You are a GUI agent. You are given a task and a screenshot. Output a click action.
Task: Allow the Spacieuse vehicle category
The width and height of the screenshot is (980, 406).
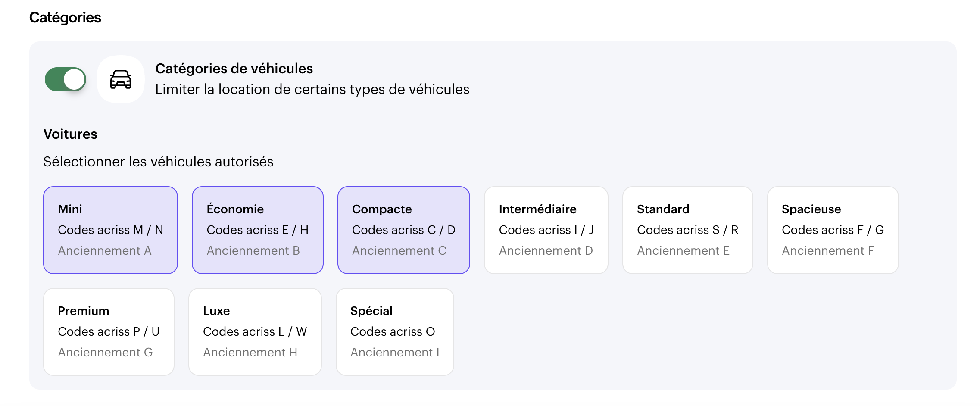[x=833, y=230]
